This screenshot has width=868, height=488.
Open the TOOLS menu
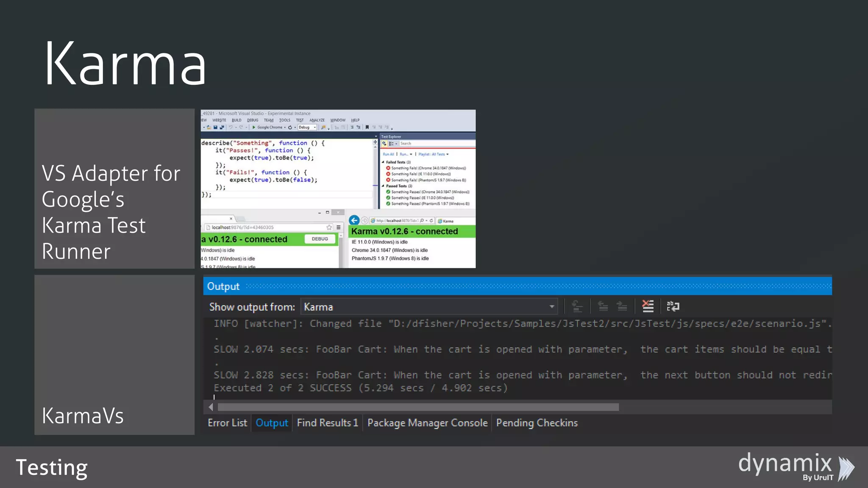[285, 120]
